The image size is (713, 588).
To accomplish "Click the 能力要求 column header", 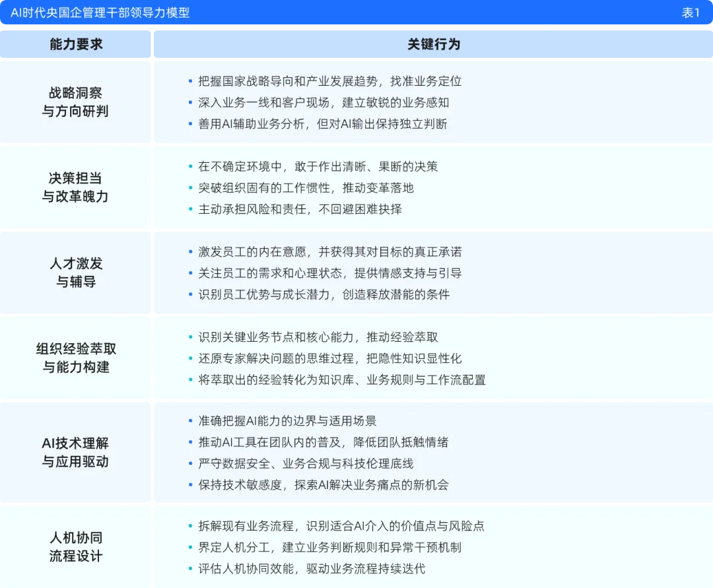I will pyautogui.click(x=75, y=44).
